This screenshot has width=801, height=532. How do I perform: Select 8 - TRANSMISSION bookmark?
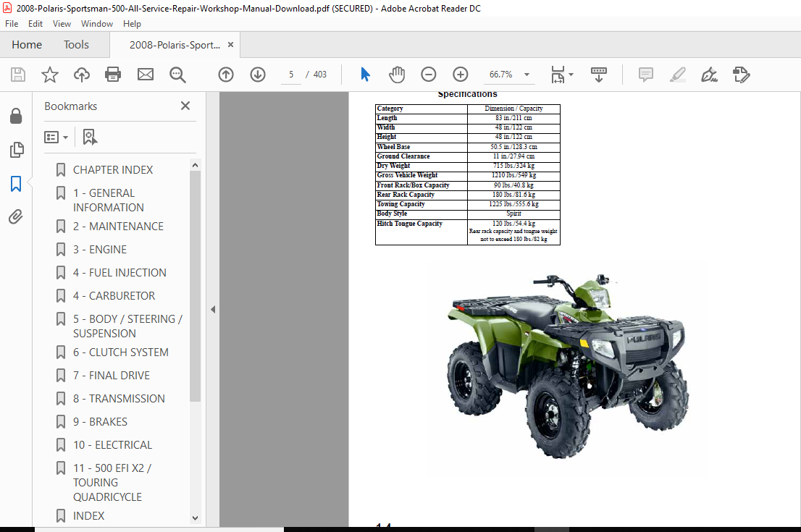119,399
